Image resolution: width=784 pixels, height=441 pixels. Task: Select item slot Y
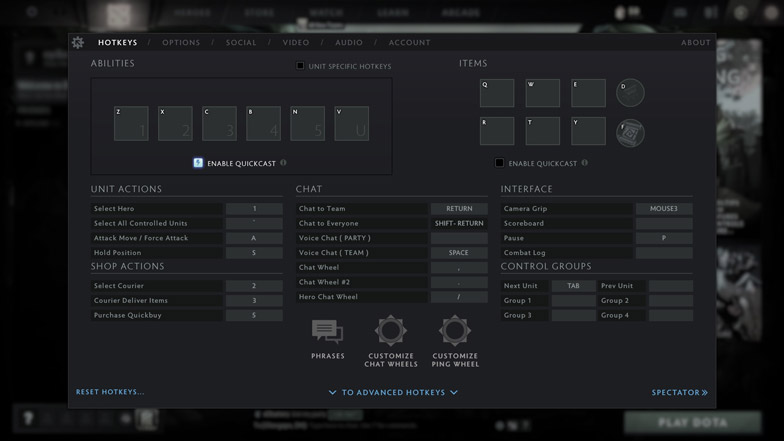point(588,131)
